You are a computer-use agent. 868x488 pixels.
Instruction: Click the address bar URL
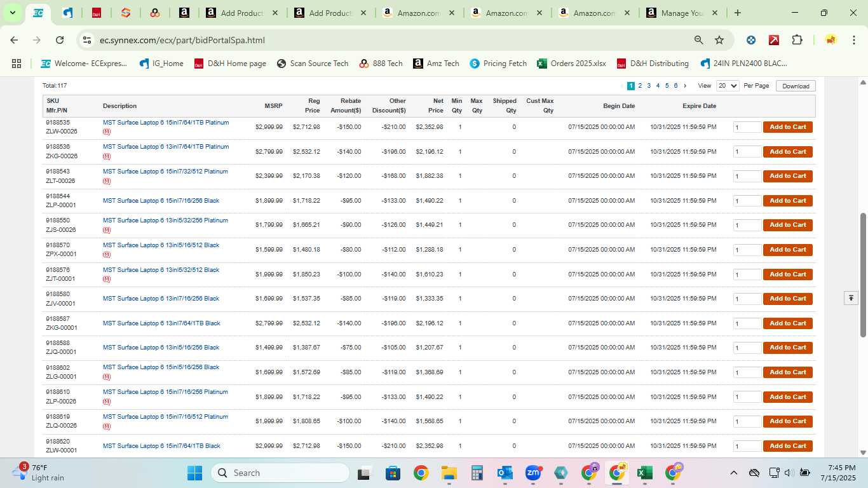click(x=182, y=40)
